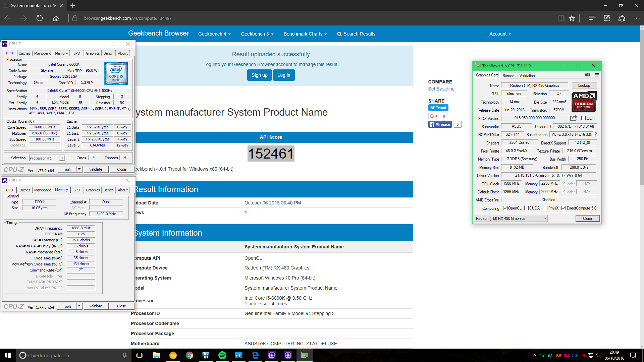
Task: Open Microsoft Edge from taskbar
Action: point(255,355)
